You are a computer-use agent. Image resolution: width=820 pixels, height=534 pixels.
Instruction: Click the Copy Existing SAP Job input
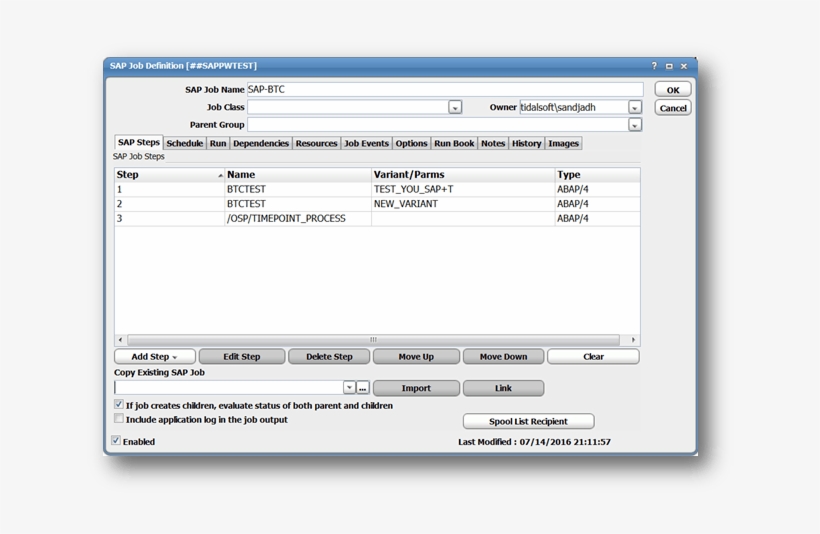(x=229, y=388)
